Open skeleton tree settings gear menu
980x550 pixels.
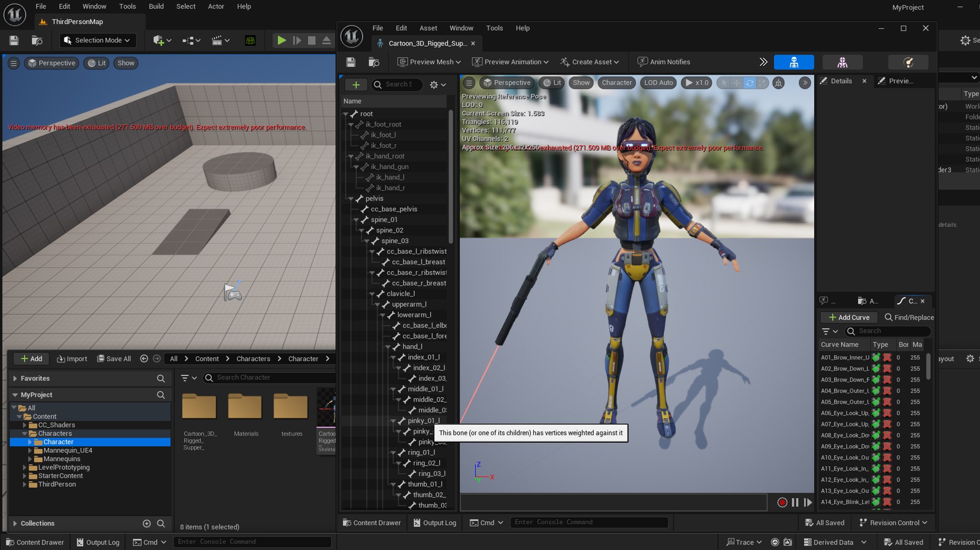coord(437,85)
